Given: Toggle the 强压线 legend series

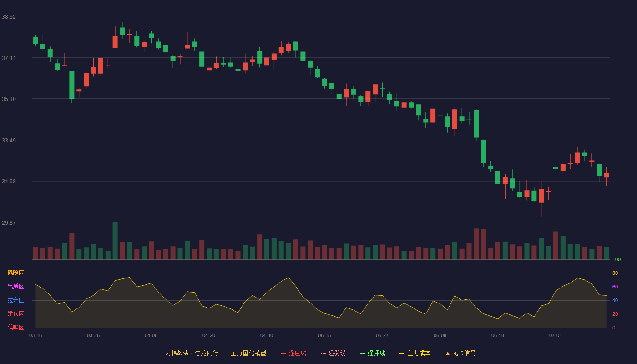Looking at the screenshot, I should pos(293,353).
